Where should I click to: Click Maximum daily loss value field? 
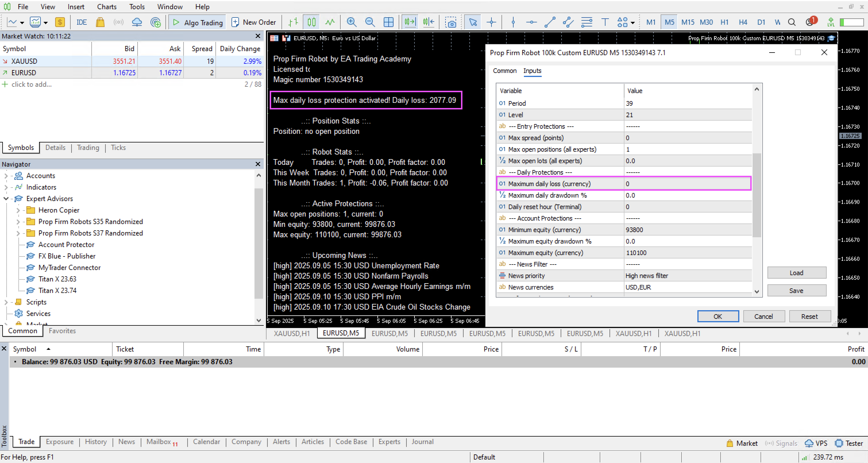tap(687, 184)
